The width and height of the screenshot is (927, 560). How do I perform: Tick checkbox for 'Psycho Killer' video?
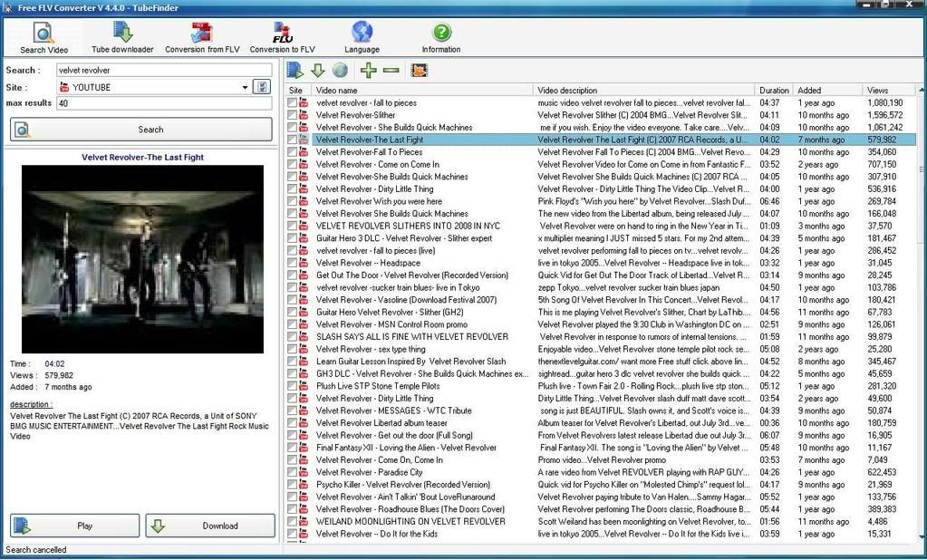coord(292,484)
